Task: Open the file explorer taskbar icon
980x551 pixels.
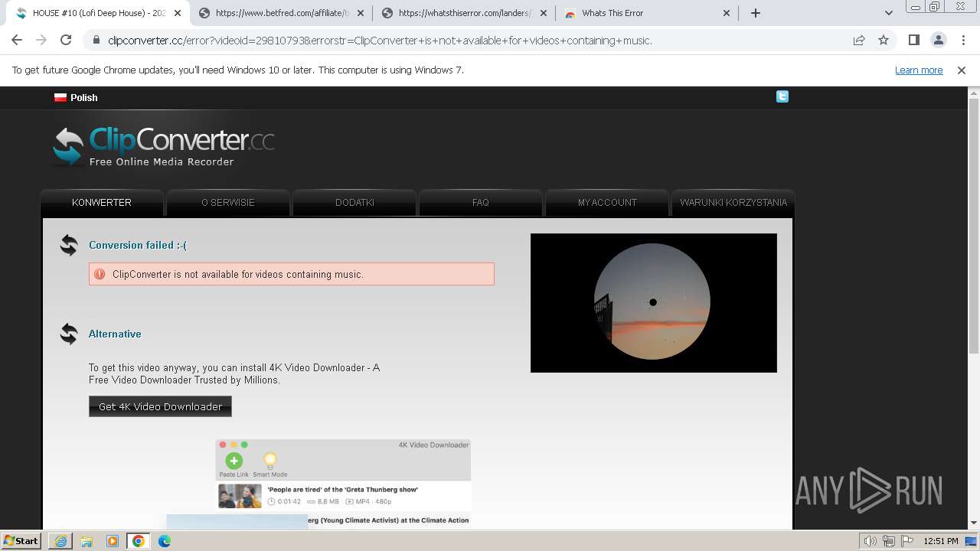Action: click(87, 541)
